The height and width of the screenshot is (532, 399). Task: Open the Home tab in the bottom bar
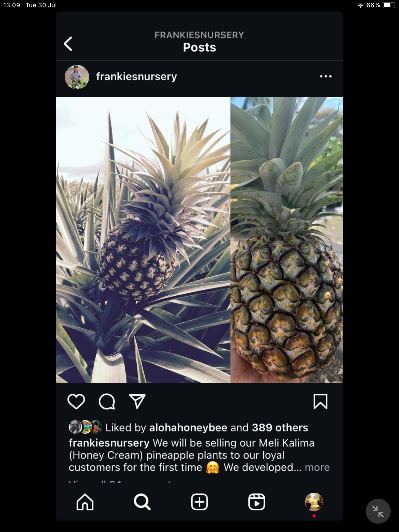click(x=85, y=502)
